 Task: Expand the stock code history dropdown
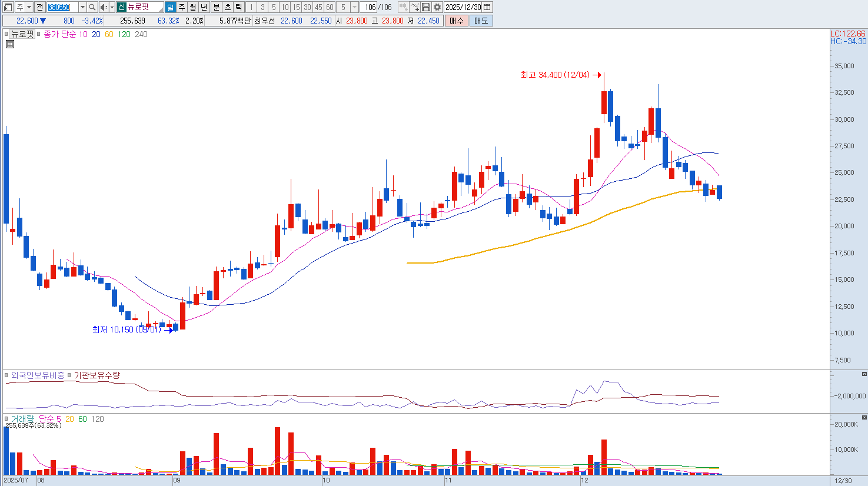tap(82, 7)
